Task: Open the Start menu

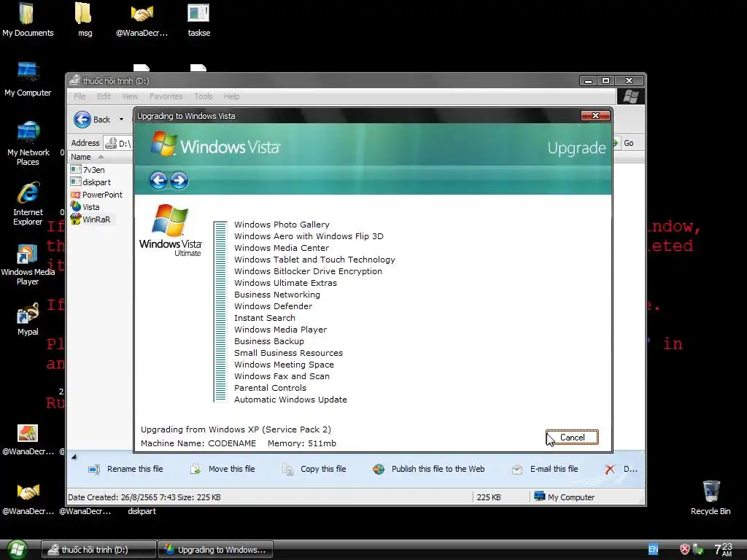Action: click(16, 550)
